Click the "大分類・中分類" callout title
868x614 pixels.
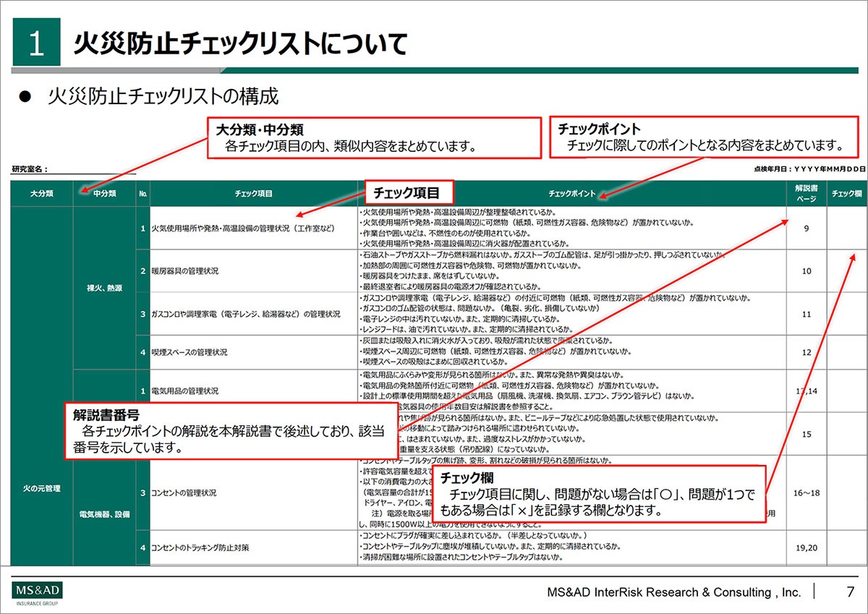pos(260,130)
